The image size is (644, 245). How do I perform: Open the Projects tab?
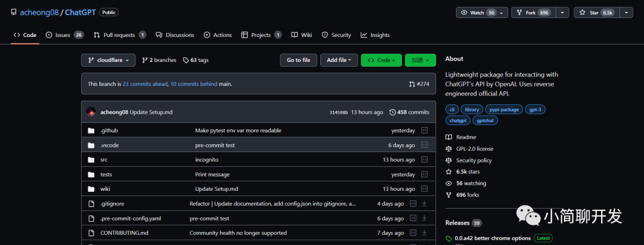pos(261,35)
